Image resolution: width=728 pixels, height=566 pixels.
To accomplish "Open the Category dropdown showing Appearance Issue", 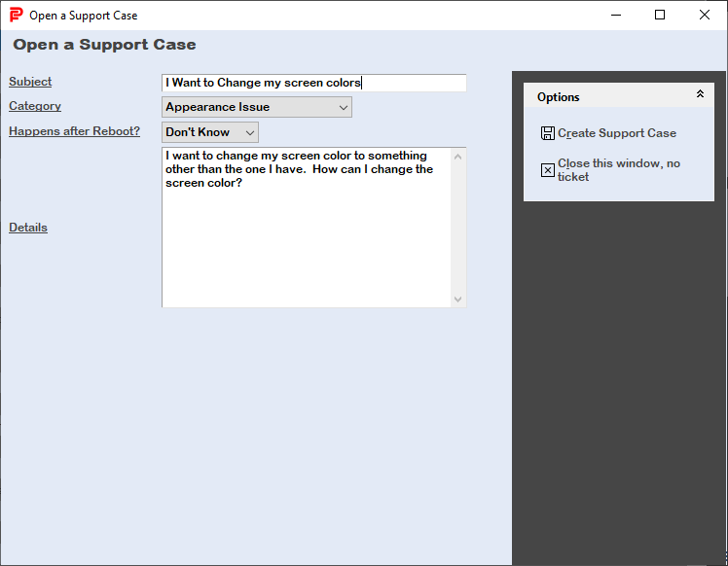I will [x=257, y=107].
